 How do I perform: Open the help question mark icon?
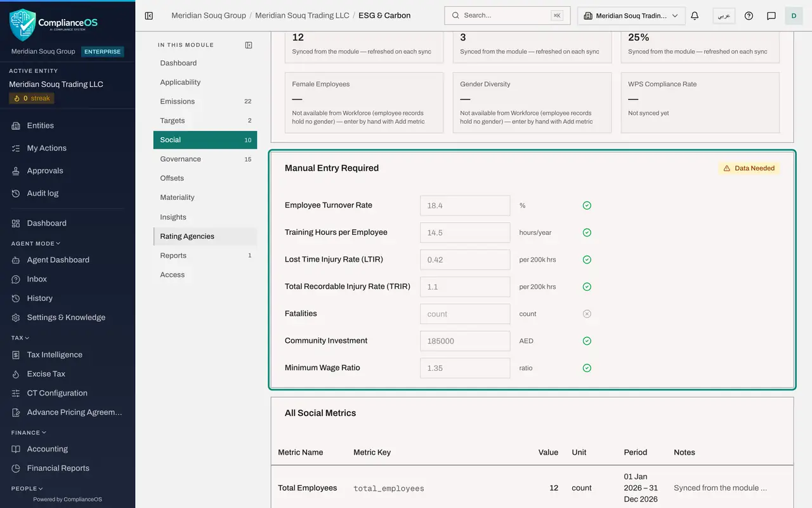[x=749, y=16]
